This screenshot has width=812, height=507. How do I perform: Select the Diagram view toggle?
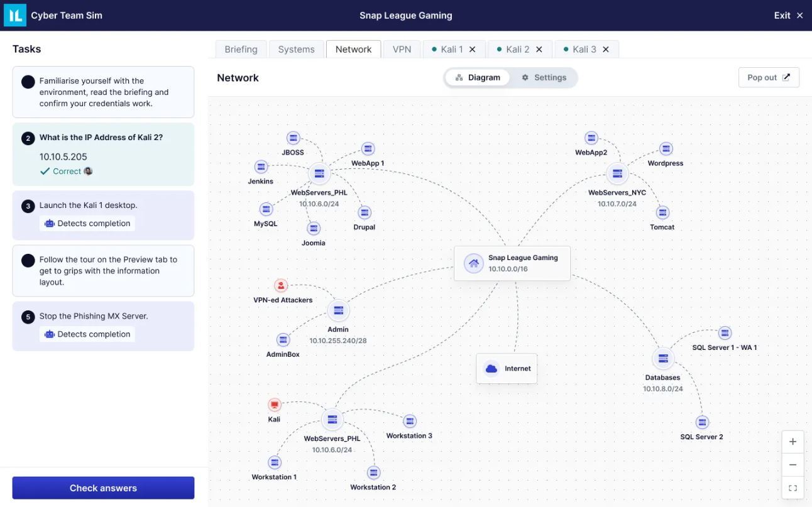coord(479,77)
